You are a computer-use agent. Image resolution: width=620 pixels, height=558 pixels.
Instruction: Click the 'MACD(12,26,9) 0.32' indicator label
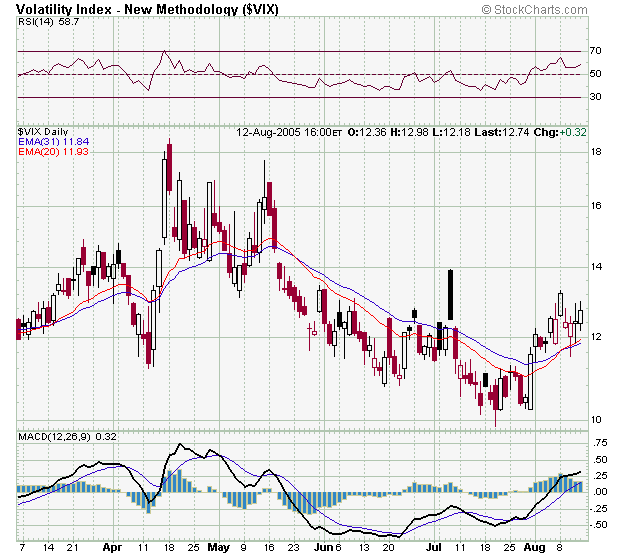point(67,437)
